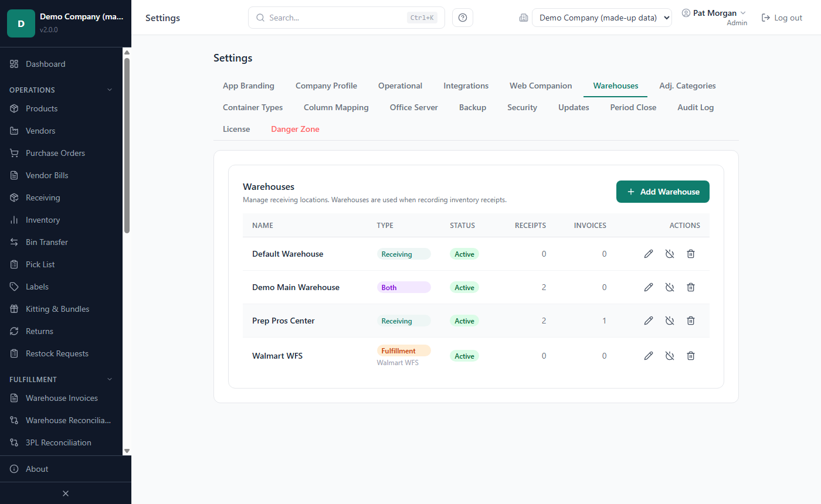Deactivate the Demo Main Warehouse
The width and height of the screenshot is (821, 504).
[670, 287]
